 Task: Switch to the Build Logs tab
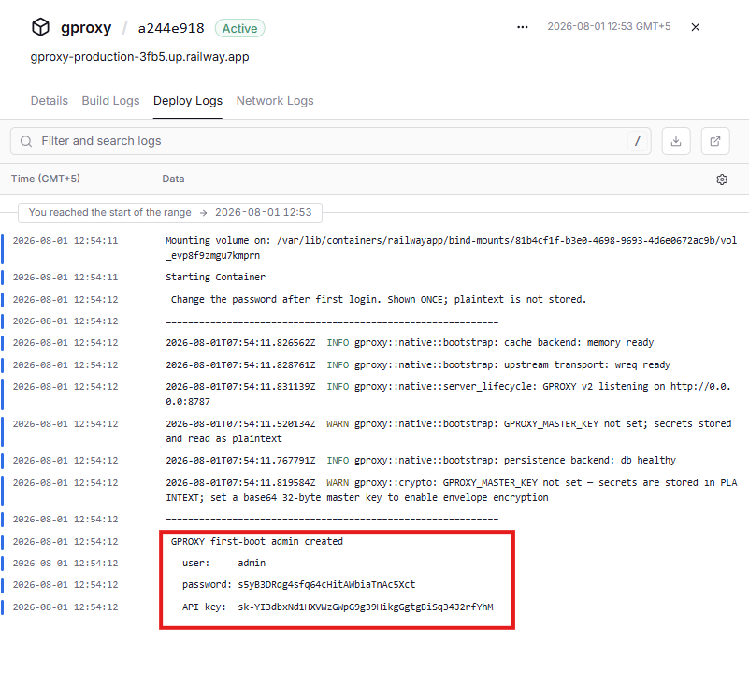coord(110,101)
